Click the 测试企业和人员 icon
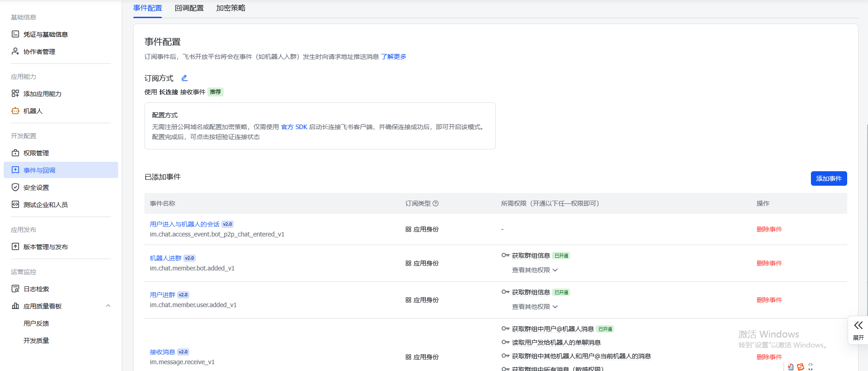This screenshot has height=371, width=868. (15, 204)
